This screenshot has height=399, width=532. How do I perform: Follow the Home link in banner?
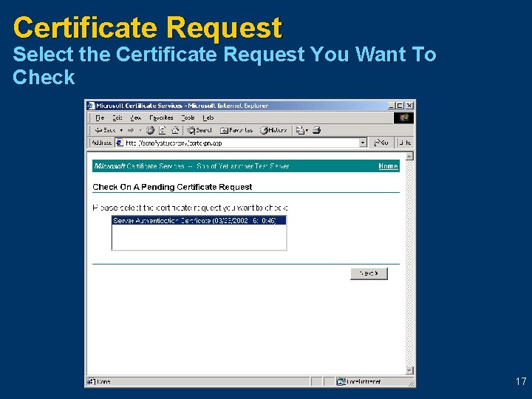(x=388, y=166)
